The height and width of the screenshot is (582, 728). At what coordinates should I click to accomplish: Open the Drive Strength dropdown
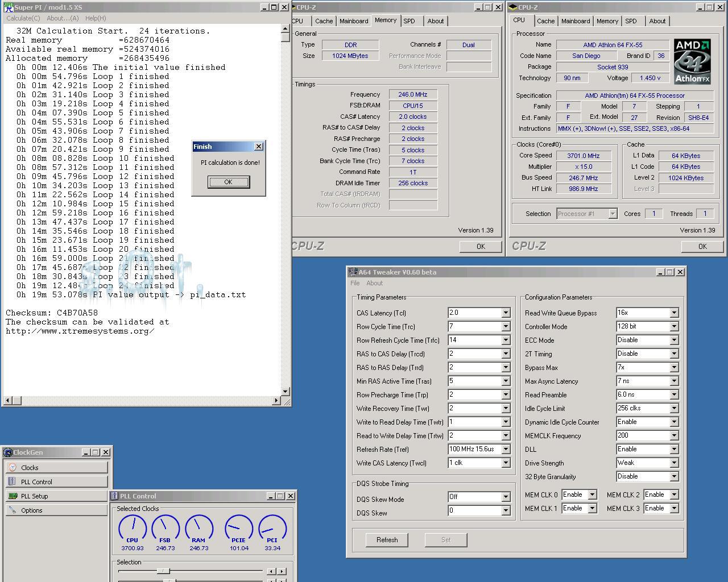click(674, 463)
